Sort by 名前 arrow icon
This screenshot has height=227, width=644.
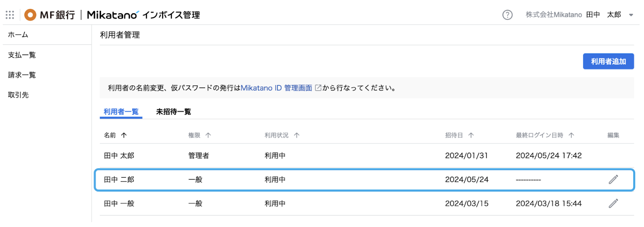(x=124, y=135)
